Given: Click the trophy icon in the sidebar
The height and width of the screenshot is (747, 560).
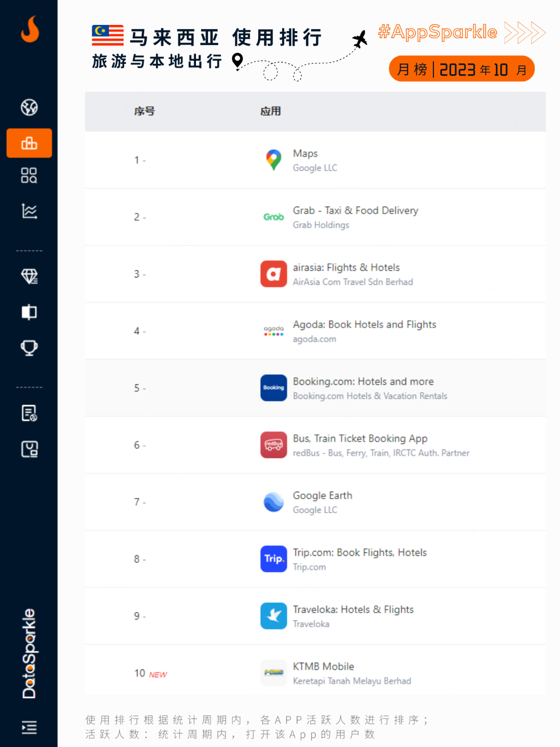Looking at the screenshot, I should coord(29,347).
